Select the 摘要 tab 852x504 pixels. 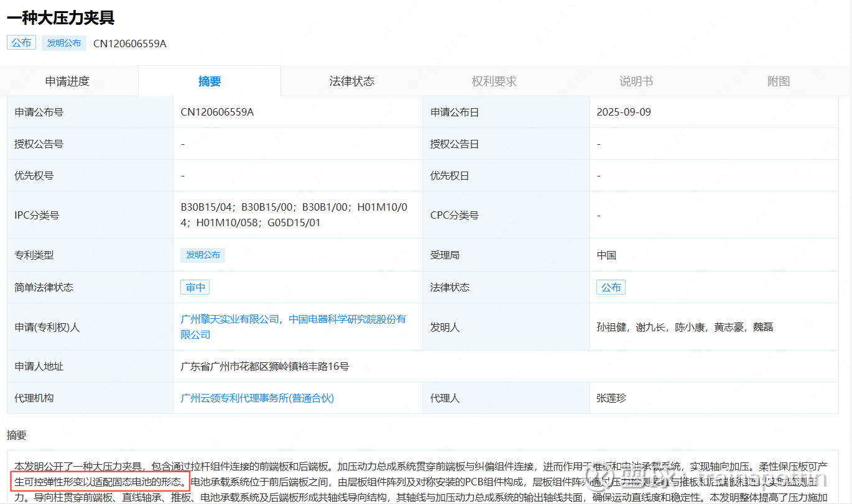[x=210, y=81]
